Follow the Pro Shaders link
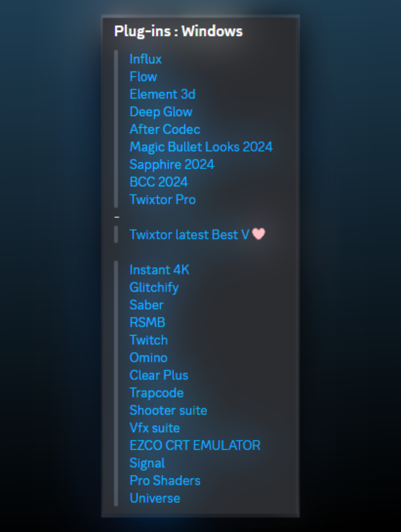 (165, 480)
